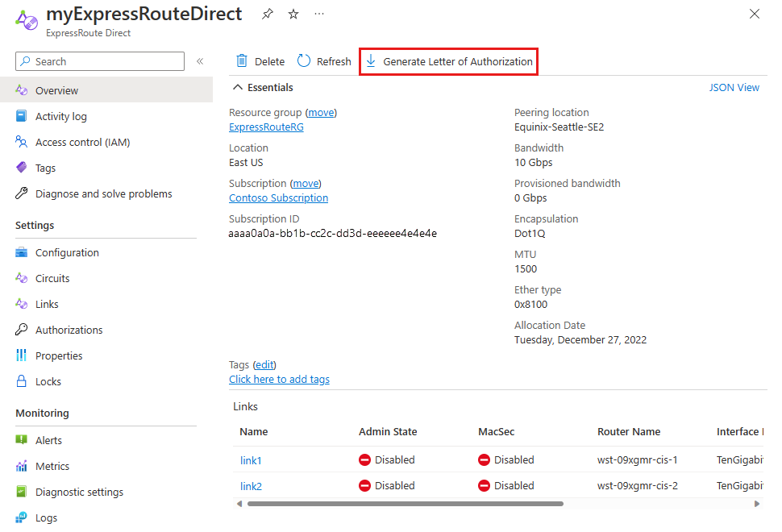
Task: Open the Locks settings page
Action: [x=48, y=381]
